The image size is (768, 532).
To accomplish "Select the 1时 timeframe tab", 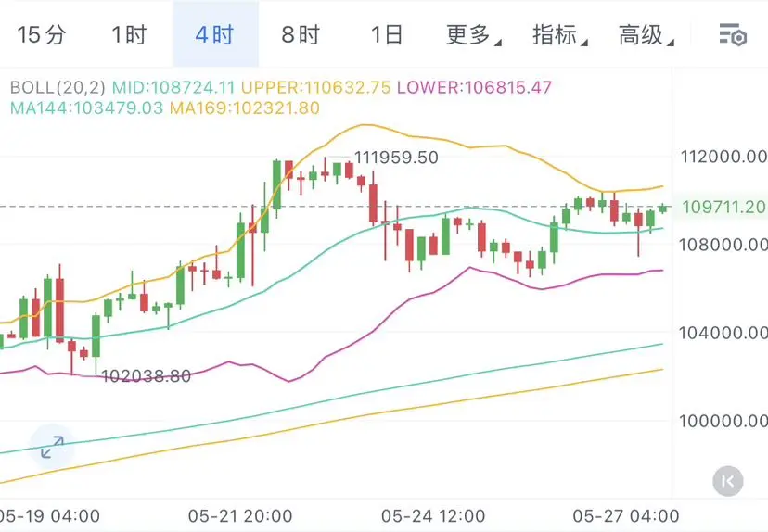I will (x=129, y=34).
